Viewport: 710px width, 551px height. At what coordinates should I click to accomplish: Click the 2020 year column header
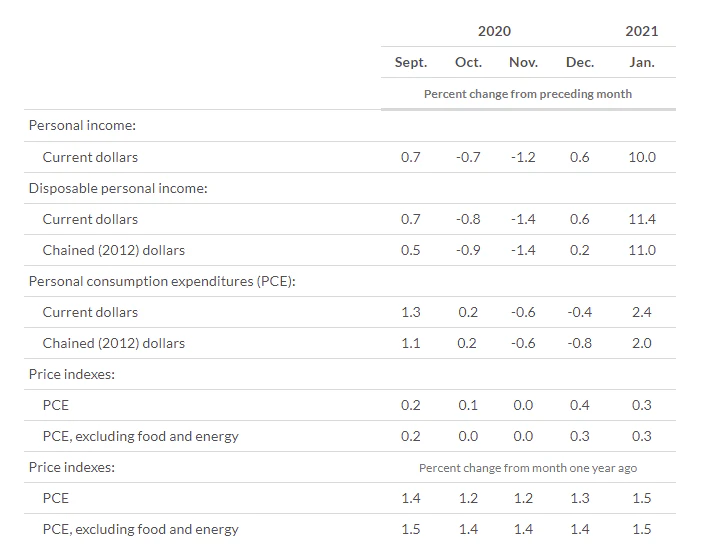pyautogui.click(x=494, y=31)
